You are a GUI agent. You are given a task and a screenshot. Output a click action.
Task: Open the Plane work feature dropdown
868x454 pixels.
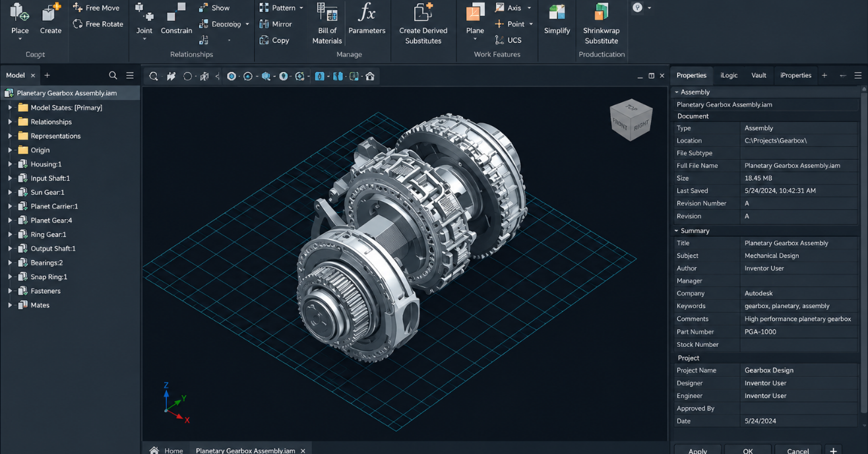pos(475,40)
